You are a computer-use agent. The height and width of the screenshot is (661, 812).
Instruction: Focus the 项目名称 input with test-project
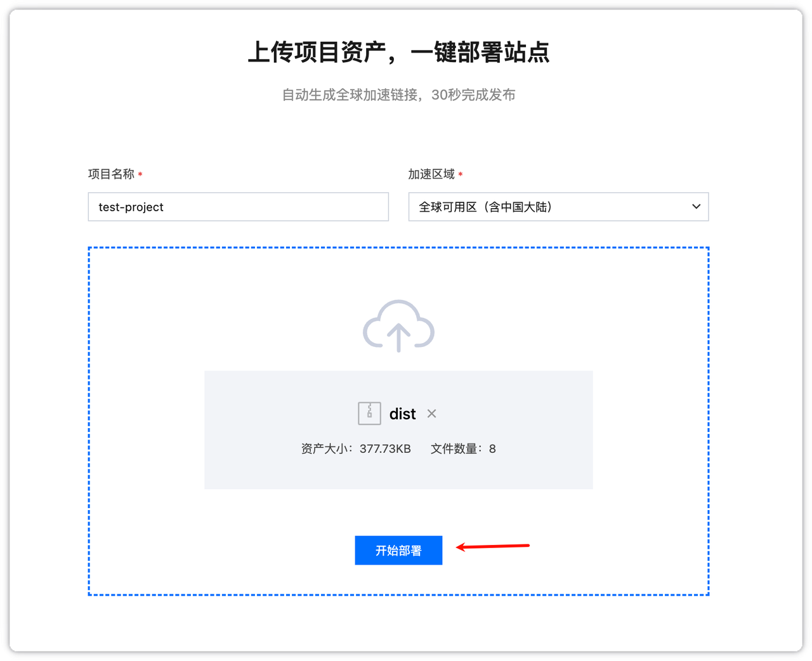[x=238, y=207]
